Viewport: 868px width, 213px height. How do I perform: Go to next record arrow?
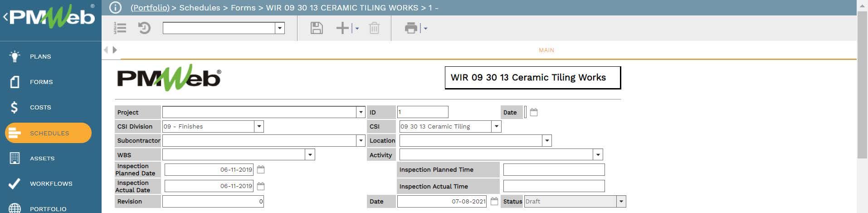(115, 50)
